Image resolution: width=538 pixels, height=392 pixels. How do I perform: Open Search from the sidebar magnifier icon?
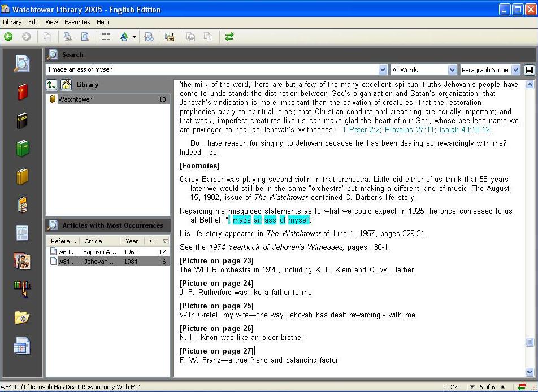coord(22,63)
